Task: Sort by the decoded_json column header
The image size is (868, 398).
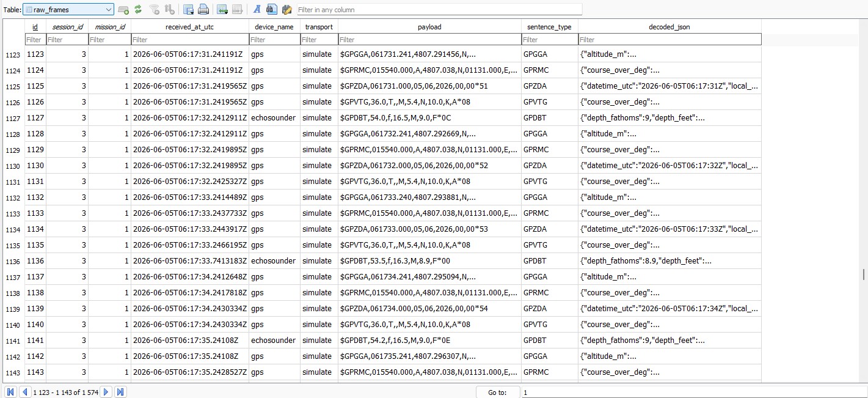Action: [x=669, y=27]
